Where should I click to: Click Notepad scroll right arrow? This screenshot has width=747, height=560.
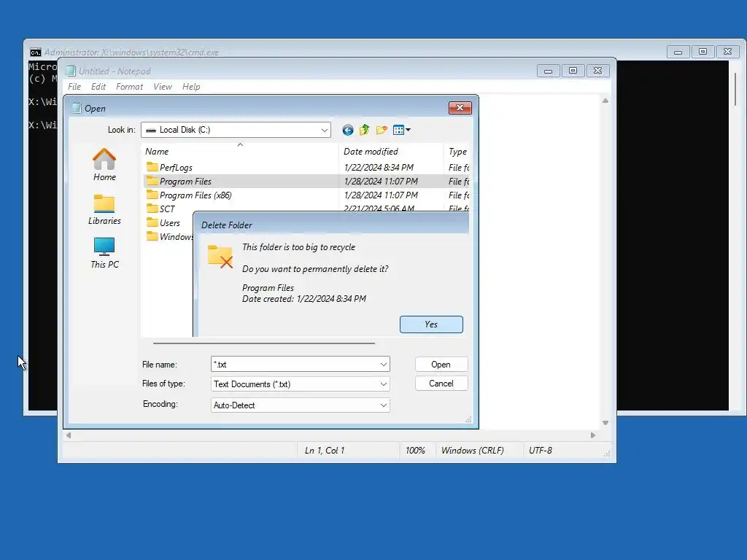point(593,435)
